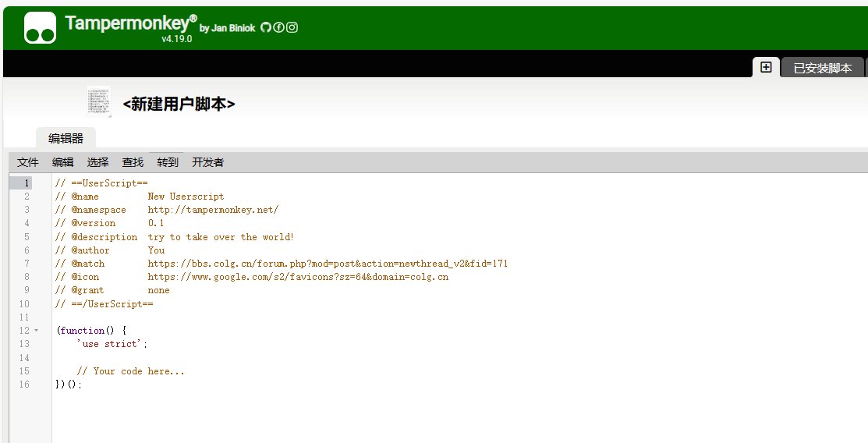Click the @grant value 'none'
This screenshot has width=868, height=443.
[158, 290]
